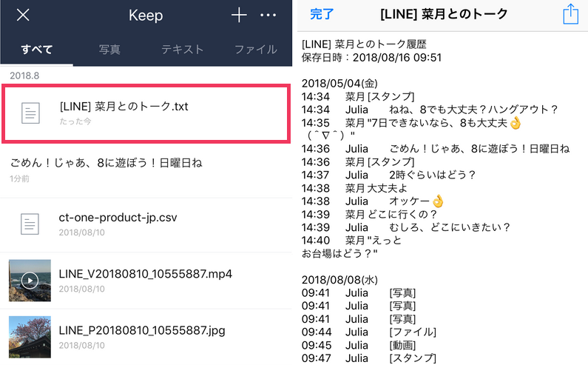Tap document icon of 菜月とのトーク.txt

(30, 113)
